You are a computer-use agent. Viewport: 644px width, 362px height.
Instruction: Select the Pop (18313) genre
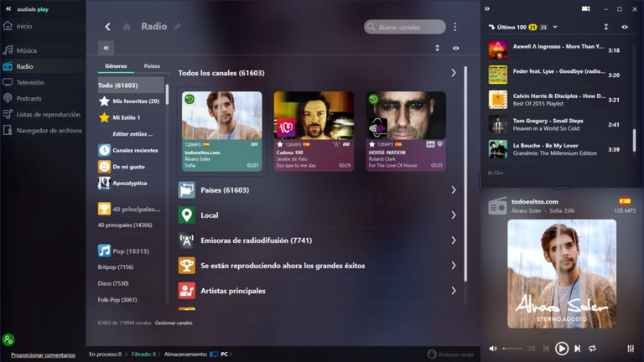pos(124,251)
